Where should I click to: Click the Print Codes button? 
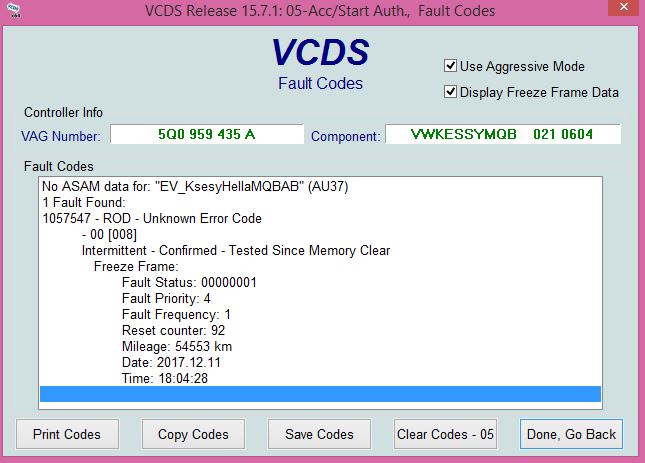(x=67, y=434)
